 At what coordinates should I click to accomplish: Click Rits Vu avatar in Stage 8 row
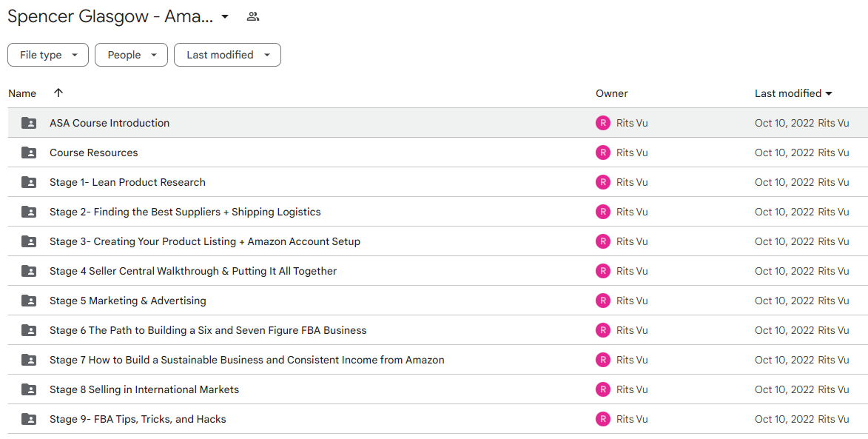(603, 389)
